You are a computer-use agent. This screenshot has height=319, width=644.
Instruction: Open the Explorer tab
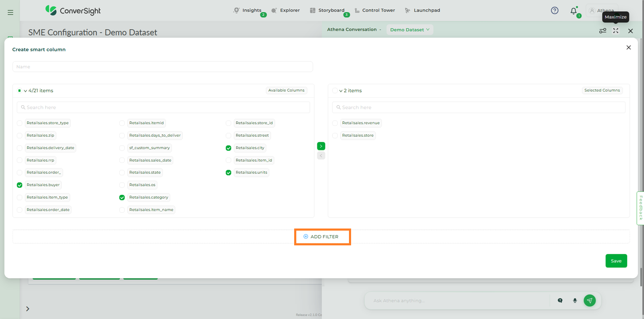click(x=285, y=11)
